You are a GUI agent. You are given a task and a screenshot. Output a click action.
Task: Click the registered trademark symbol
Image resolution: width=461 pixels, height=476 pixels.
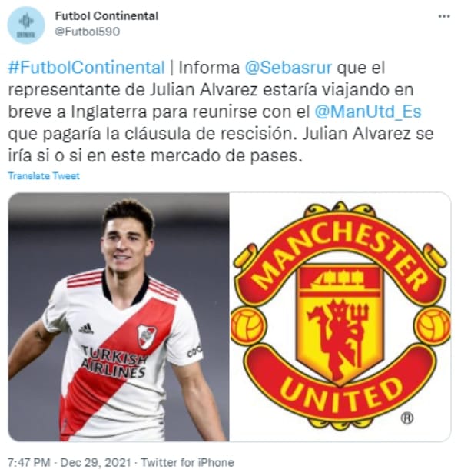[x=407, y=418]
